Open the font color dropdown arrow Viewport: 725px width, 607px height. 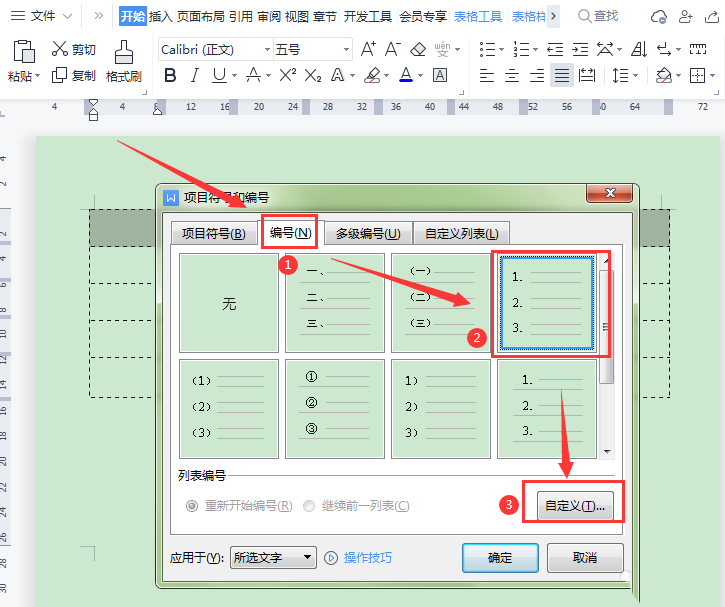tap(420, 75)
